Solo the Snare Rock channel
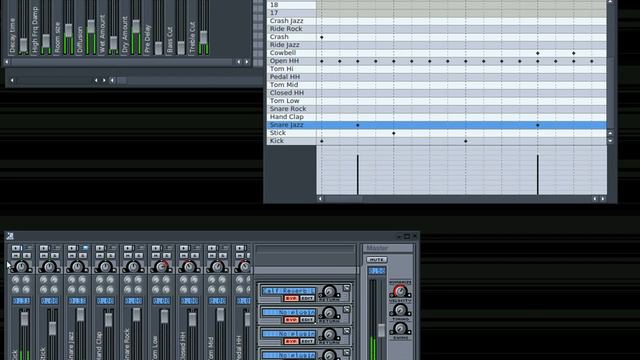The height and width of the screenshot is (360, 640). [x=139, y=256]
